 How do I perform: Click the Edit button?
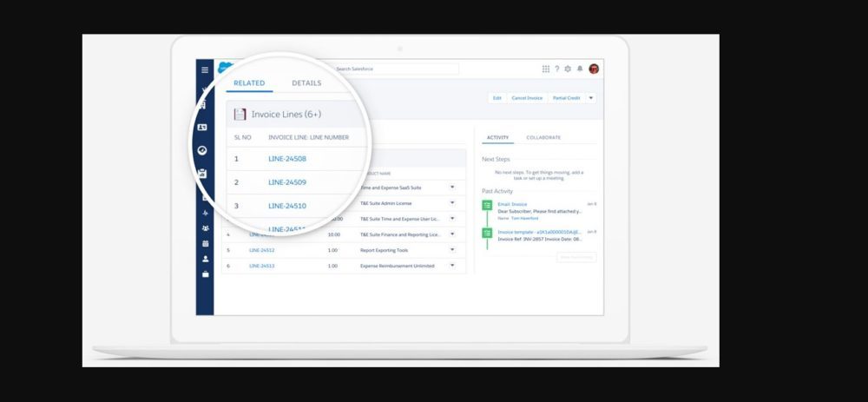497,98
